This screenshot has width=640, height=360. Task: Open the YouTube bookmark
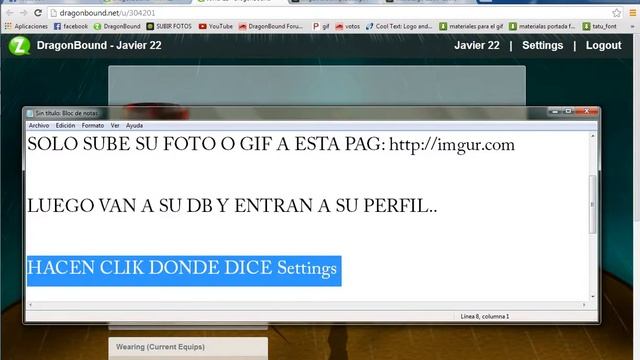216,26
